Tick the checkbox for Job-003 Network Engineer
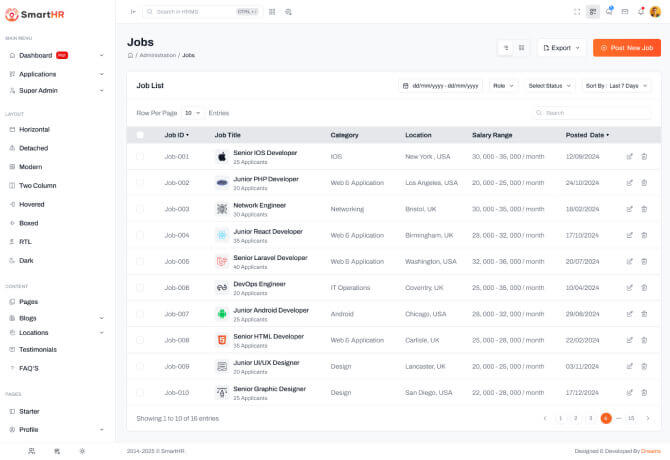Screen dimensions: 670x460 [140, 209]
